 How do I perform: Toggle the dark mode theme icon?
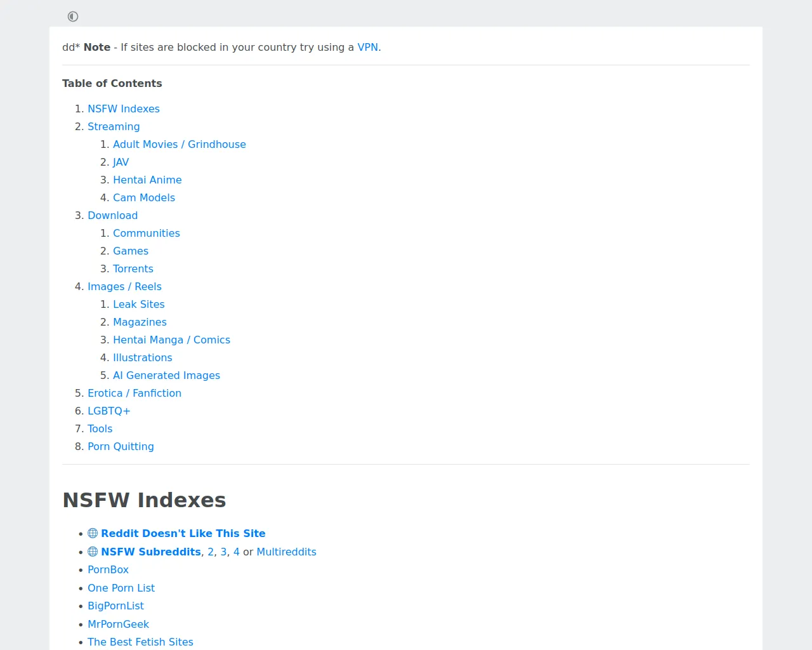pyautogui.click(x=73, y=17)
